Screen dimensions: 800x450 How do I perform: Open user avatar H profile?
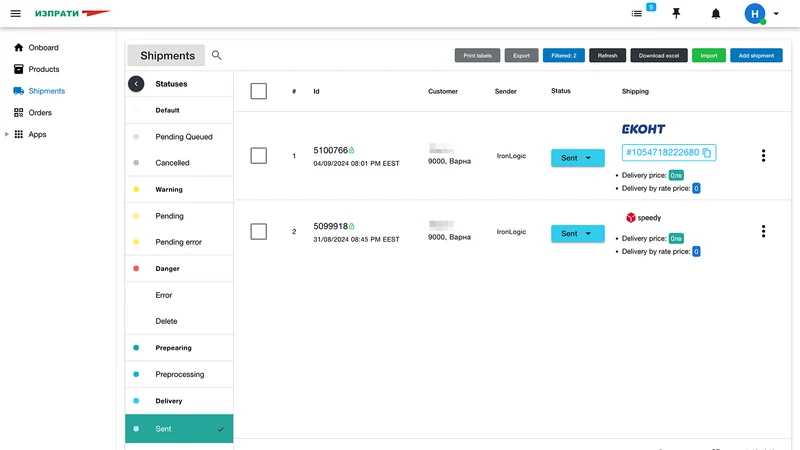click(755, 13)
